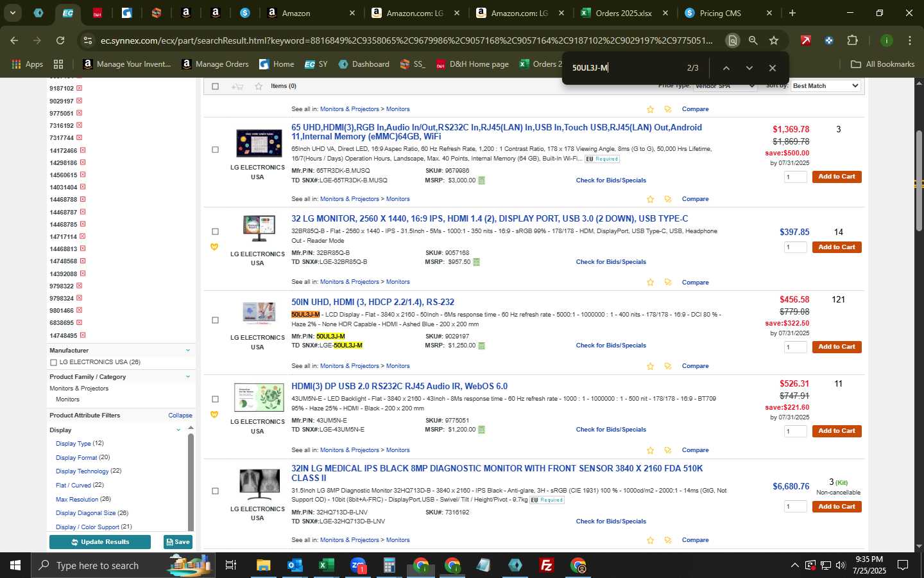Open the Chrome three-dot menu
Screen dimensions: 924x578
pyautogui.click(x=910, y=40)
